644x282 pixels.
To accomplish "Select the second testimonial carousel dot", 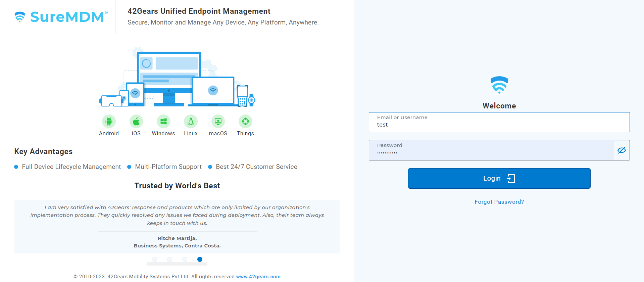I will coord(169,259).
